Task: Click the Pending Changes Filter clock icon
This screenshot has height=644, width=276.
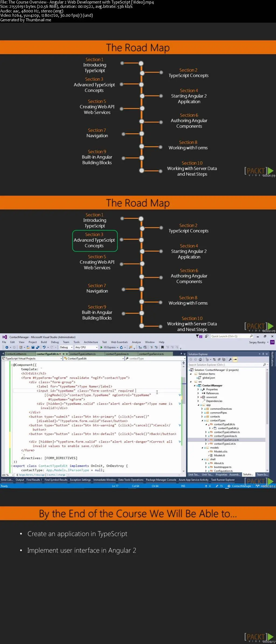Action: click(x=208, y=359)
